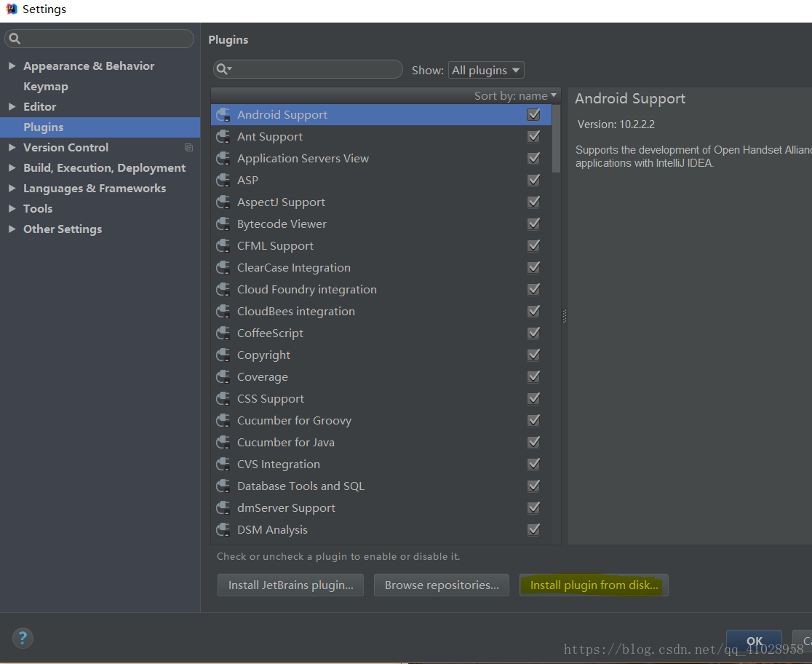Viewport: 812px width, 664px height.
Task: Click the ClearCase Integration plugin icon
Action: coord(223,267)
